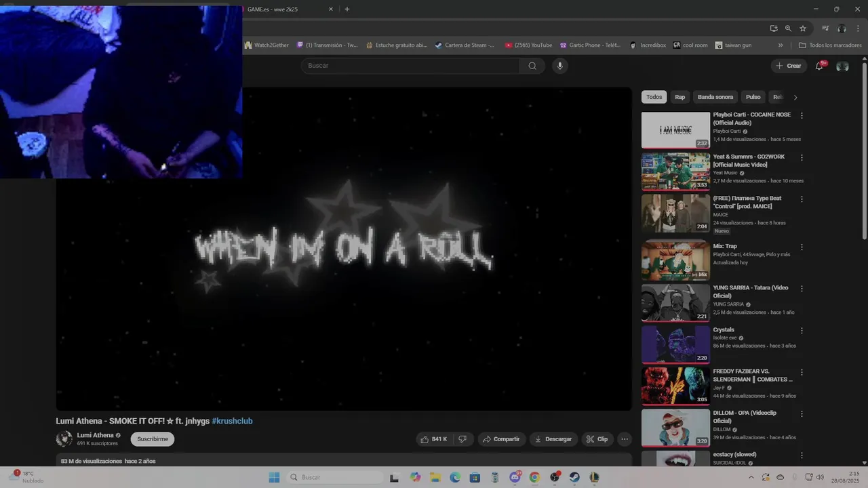Open the Twitch Transmisión bookmark
868x488 pixels.
[x=327, y=45]
